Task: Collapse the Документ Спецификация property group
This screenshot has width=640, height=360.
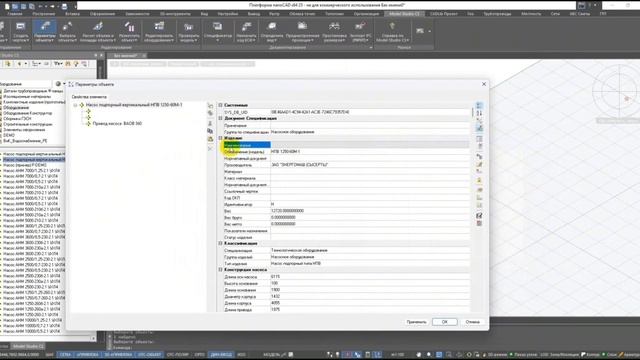Action: click(220, 118)
